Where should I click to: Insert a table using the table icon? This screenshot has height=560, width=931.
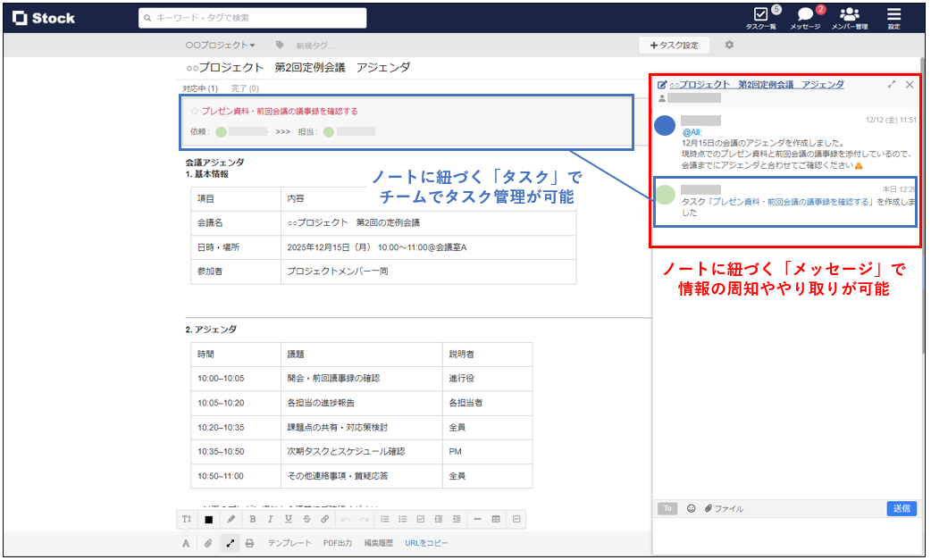[498, 519]
